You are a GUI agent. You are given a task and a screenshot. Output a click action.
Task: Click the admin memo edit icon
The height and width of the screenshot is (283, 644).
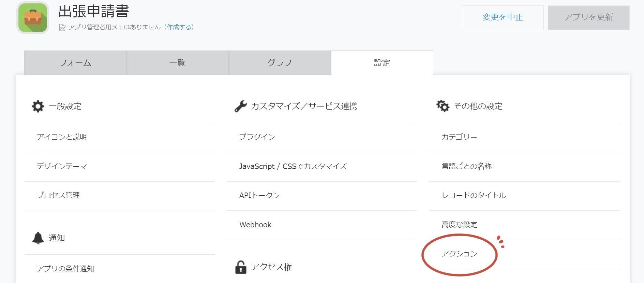click(x=62, y=27)
